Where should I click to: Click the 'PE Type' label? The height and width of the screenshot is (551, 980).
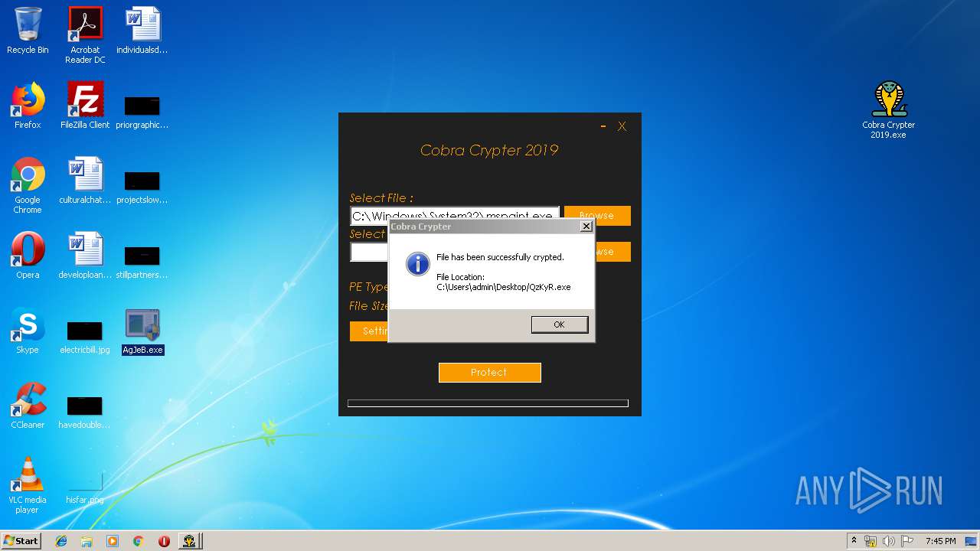click(x=368, y=287)
